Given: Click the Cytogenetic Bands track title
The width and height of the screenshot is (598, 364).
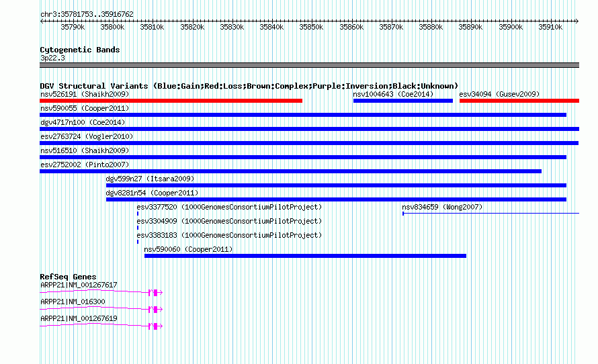Looking at the screenshot, I should (80, 50).
